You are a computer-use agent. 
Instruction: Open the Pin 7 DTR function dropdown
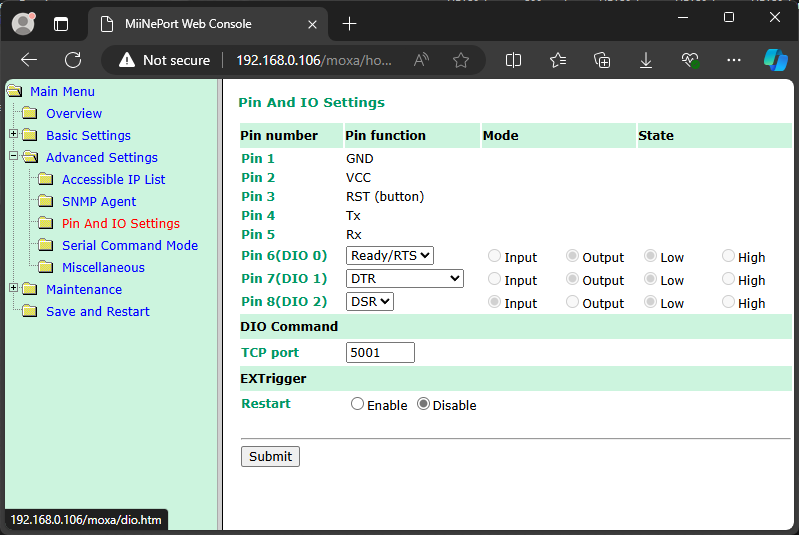point(405,279)
